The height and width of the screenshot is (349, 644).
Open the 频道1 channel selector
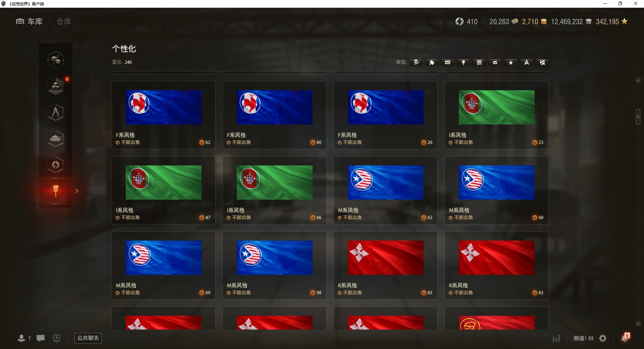coord(583,338)
